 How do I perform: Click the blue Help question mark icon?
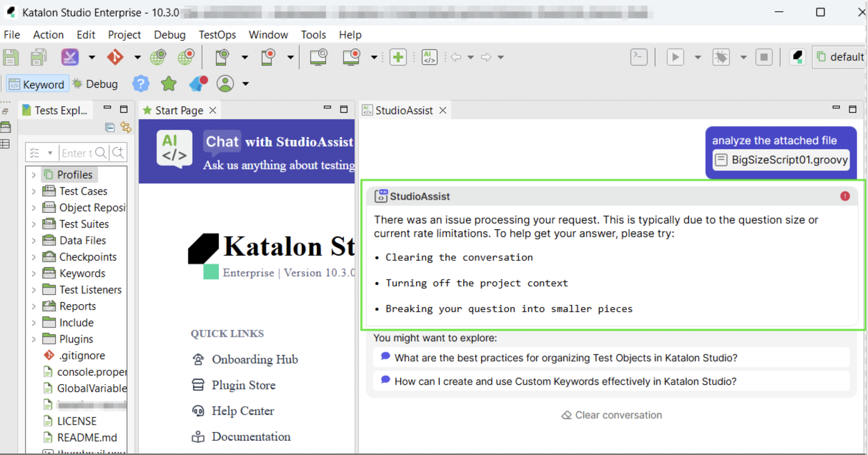tap(141, 84)
